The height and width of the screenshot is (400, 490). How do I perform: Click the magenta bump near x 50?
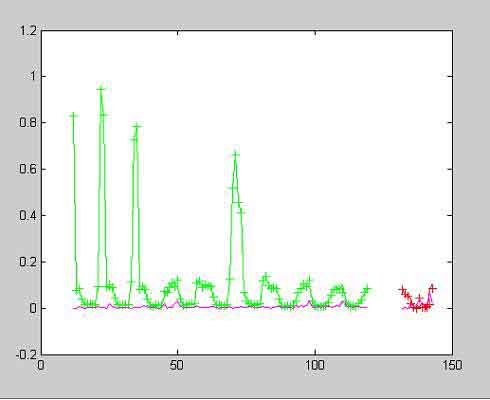[x=177, y=302]
